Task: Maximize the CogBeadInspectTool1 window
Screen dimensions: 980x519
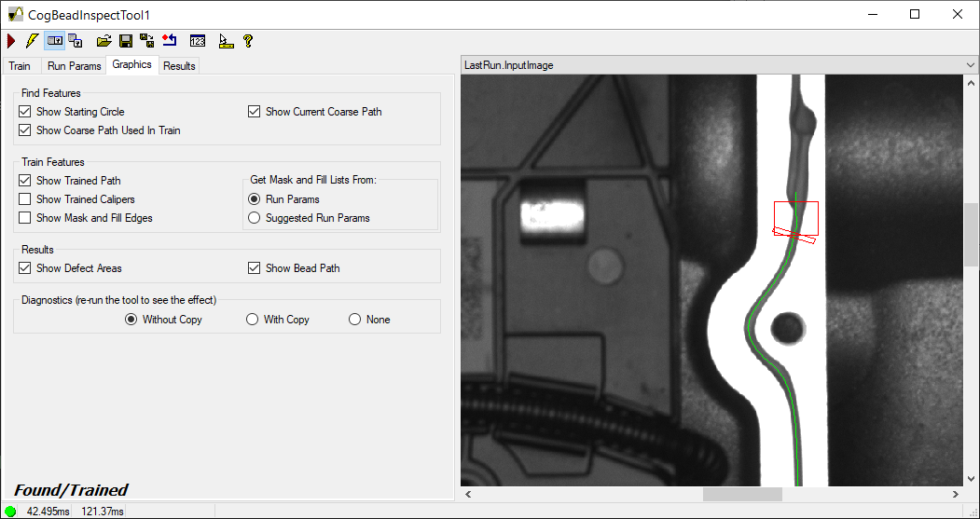Action: pyautogui.click(x=915, y=14)
